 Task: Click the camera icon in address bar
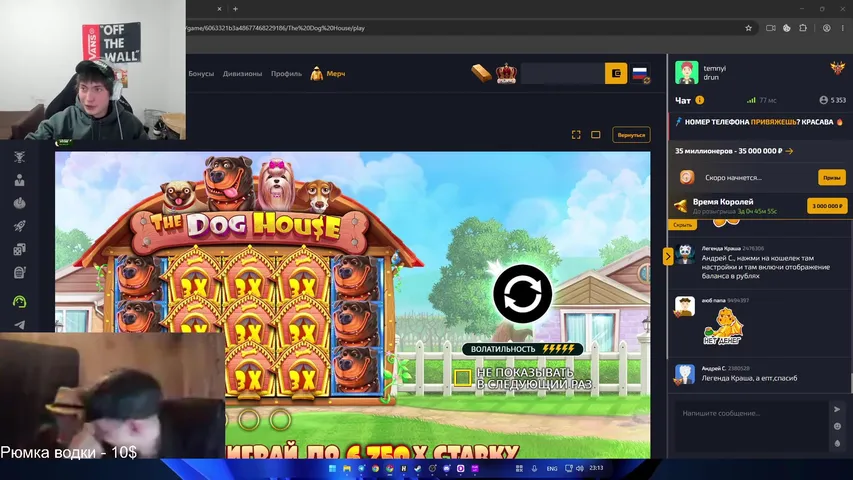[x=770, y=28]
